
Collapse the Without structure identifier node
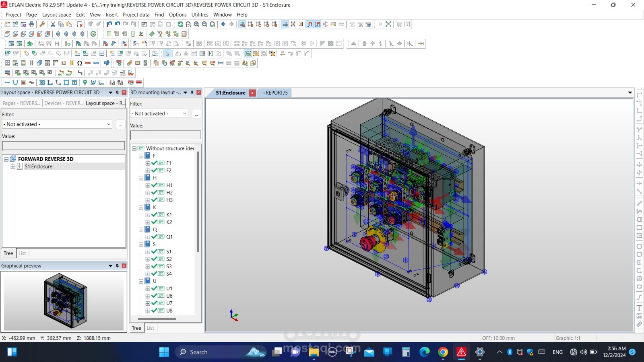[x=134, y=148]
